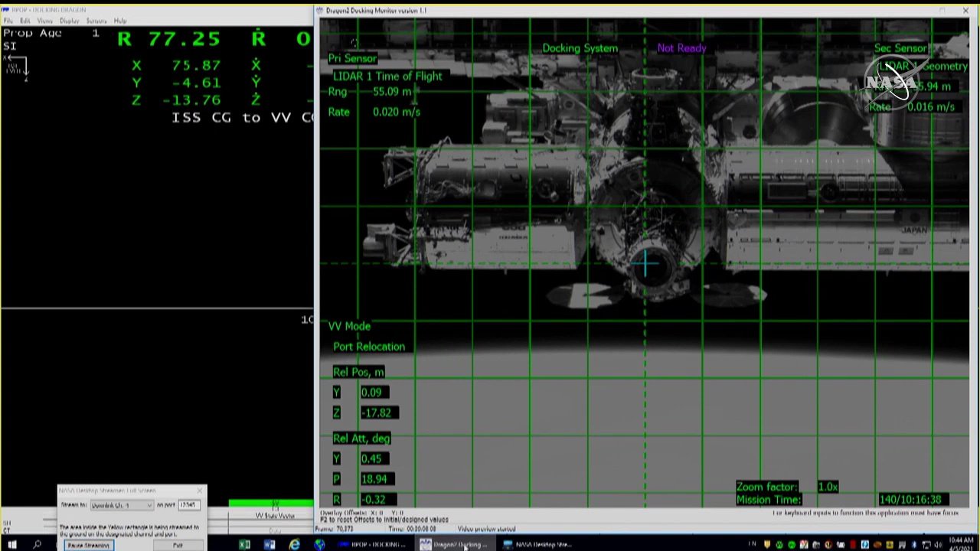Open the Sensors menu in RPOP
Screen dimensions: 980x551
tap(96, 21)
